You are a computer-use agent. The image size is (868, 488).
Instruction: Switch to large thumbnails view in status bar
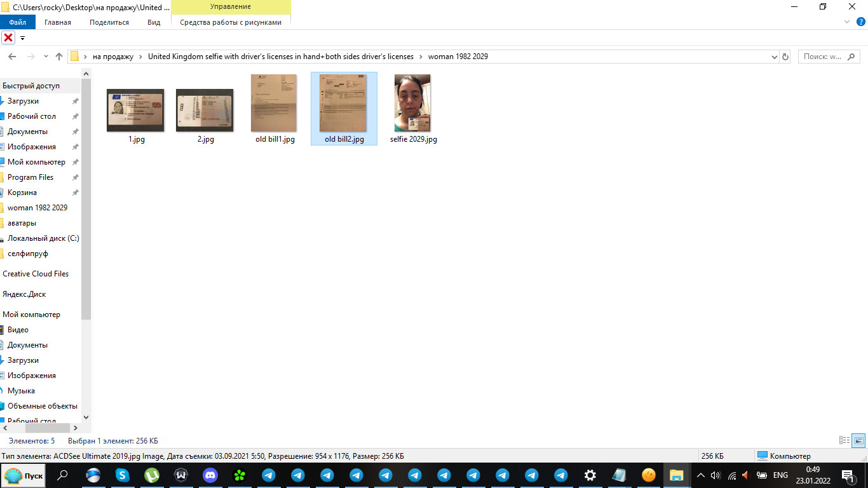[x=858, y=440]
